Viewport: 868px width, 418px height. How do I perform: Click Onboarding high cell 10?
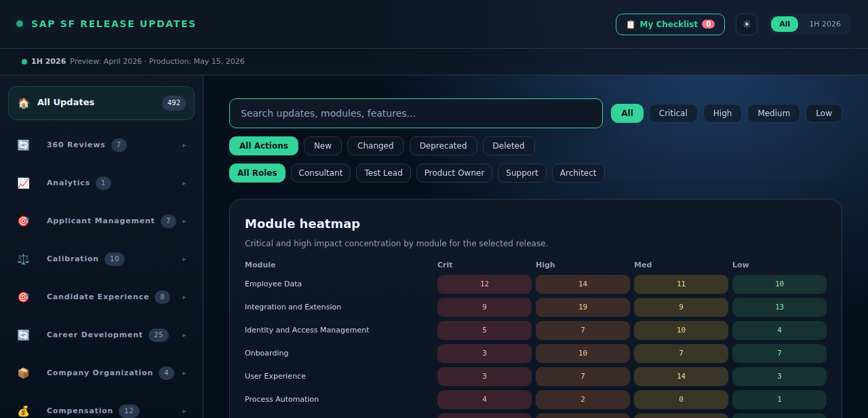[583, 354]
